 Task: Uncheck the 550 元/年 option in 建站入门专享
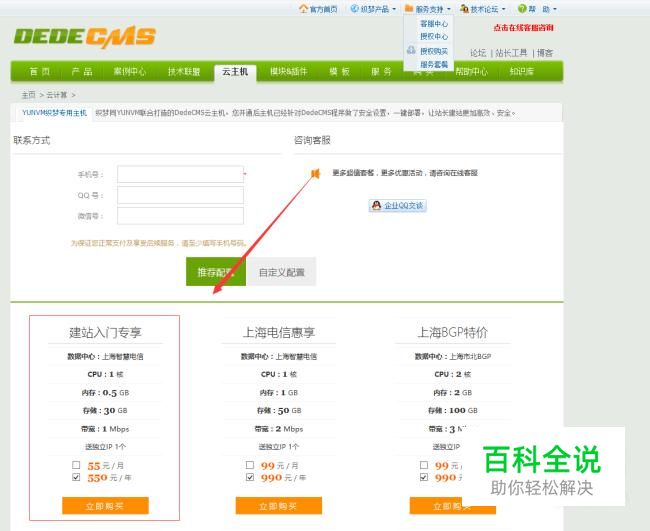[76, 477]
